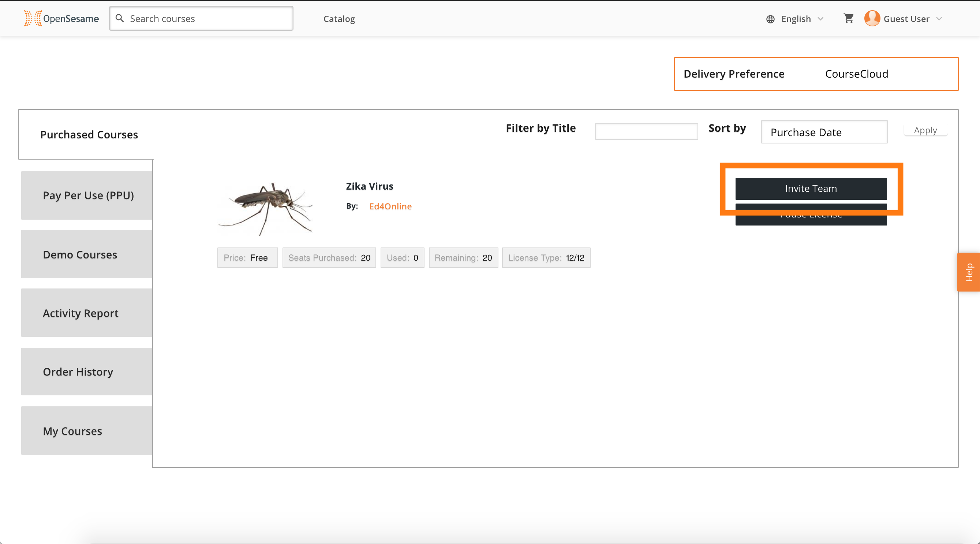980x544 pixels.
Task: Click the Filter by Title field
Action: (x=646, y=131)
